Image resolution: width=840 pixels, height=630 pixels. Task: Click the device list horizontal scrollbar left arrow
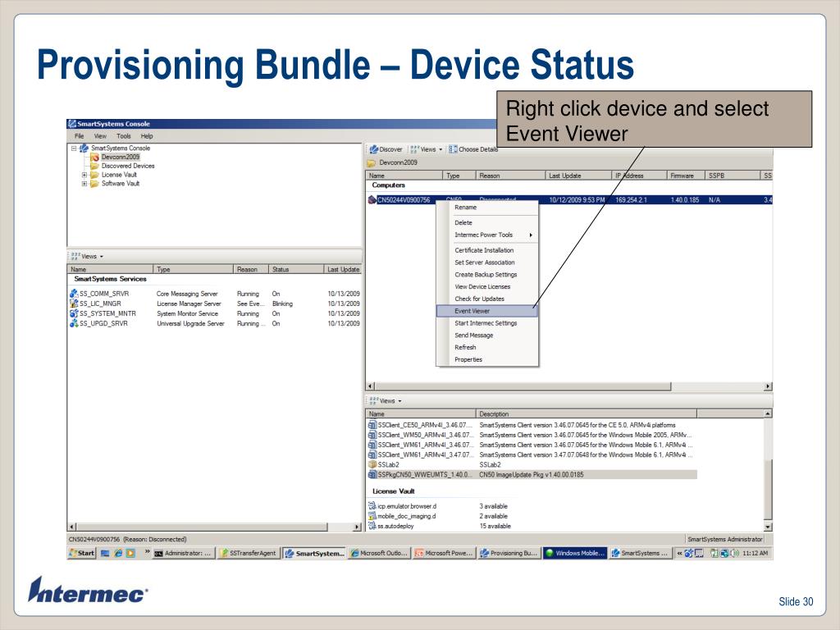[370, 386]
